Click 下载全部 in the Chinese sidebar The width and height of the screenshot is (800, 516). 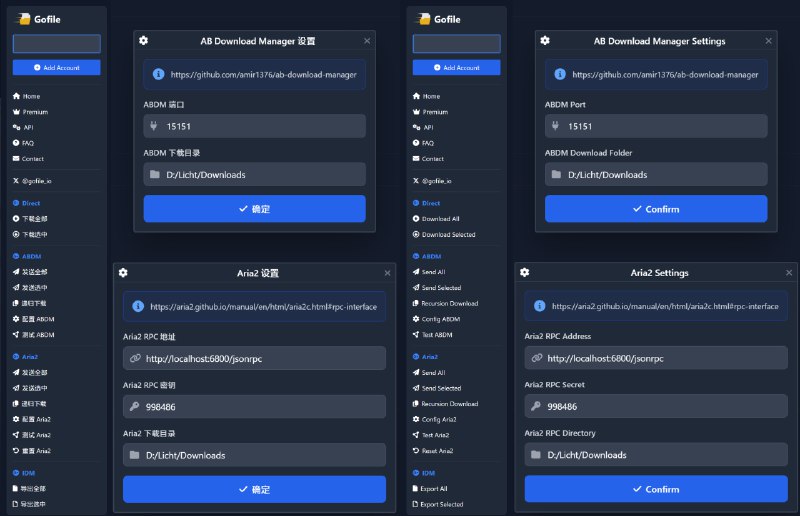click(30, 218)
